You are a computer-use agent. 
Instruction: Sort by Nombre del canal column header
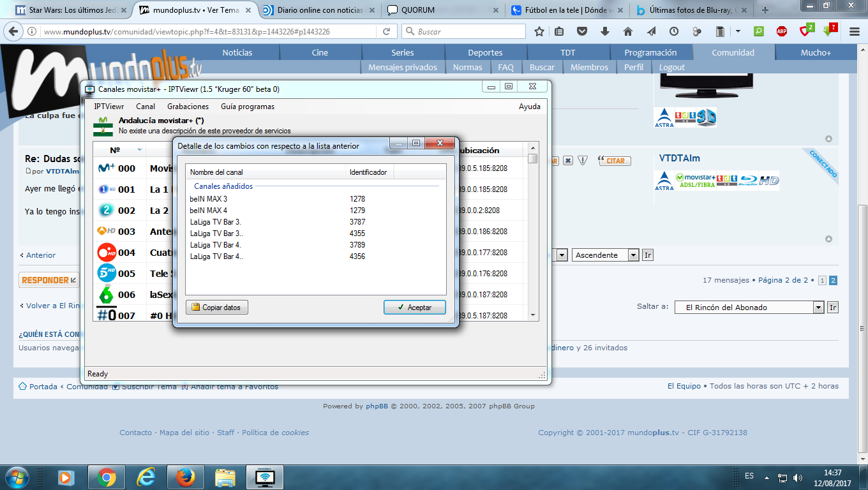click(x=266, y=172)
